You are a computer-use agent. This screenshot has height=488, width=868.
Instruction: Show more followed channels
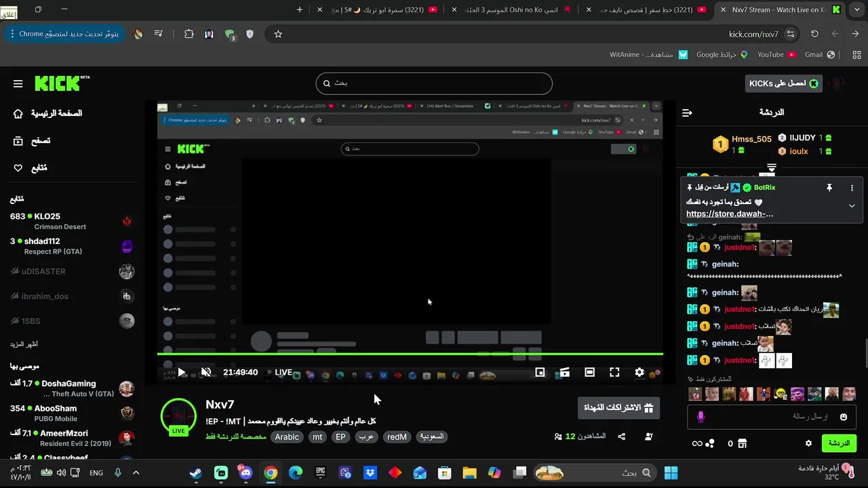tap(24, 344)
